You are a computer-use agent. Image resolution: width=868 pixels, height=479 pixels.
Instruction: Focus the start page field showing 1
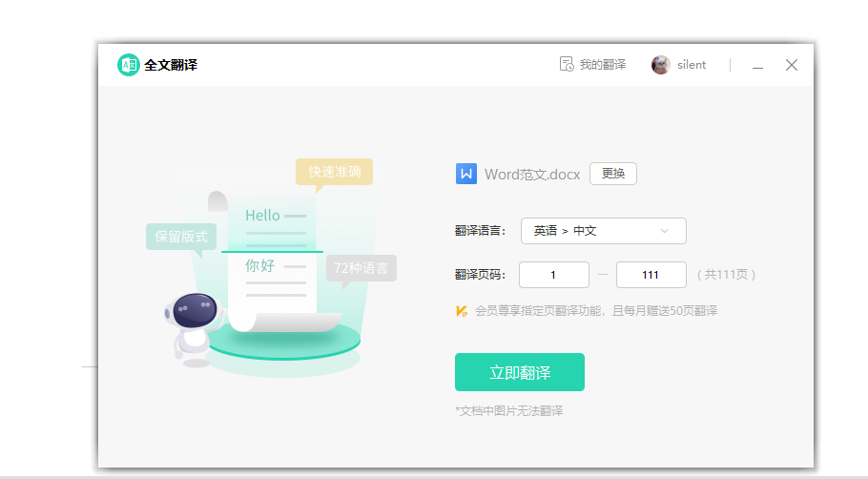(x=554, y=275)
